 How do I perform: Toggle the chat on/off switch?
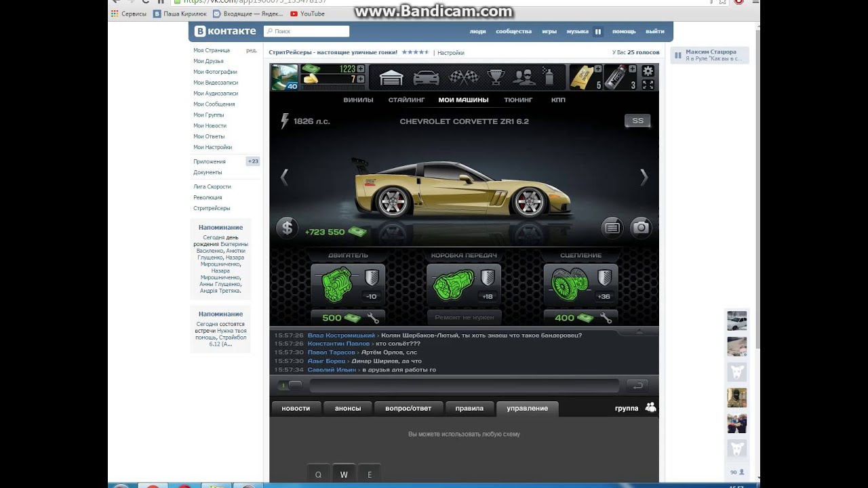coord(290,385)
